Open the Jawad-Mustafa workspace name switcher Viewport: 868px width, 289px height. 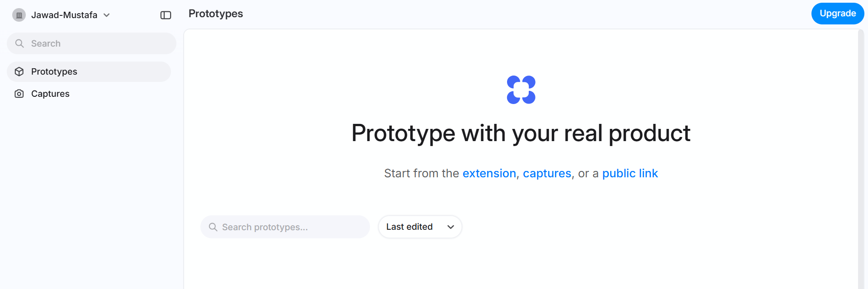click(64, 15)
